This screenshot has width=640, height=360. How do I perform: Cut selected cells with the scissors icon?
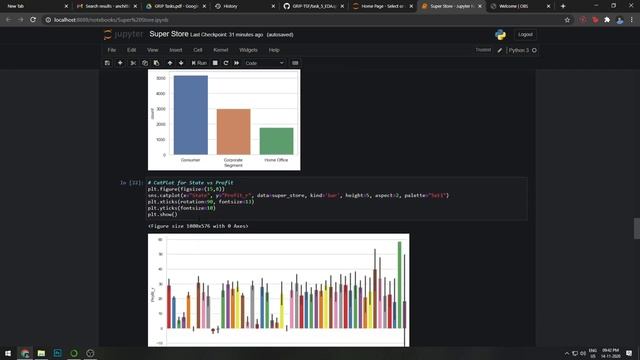point(133,63)
